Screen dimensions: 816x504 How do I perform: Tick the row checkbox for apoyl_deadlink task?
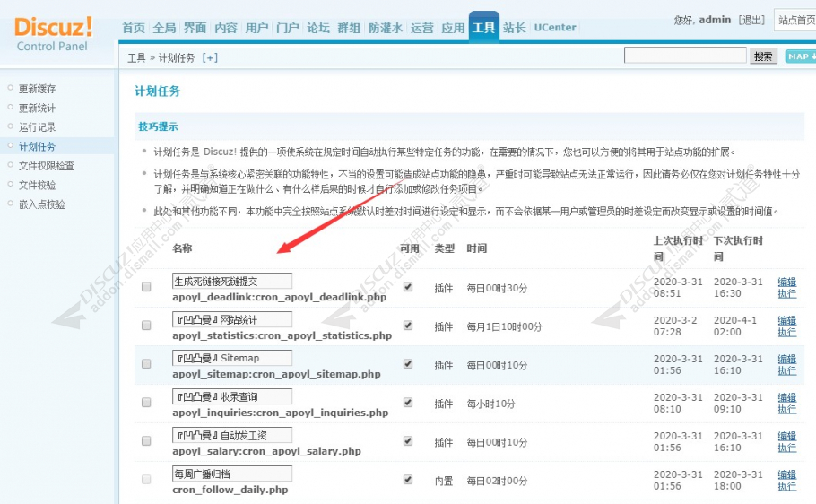coord(146,287)
